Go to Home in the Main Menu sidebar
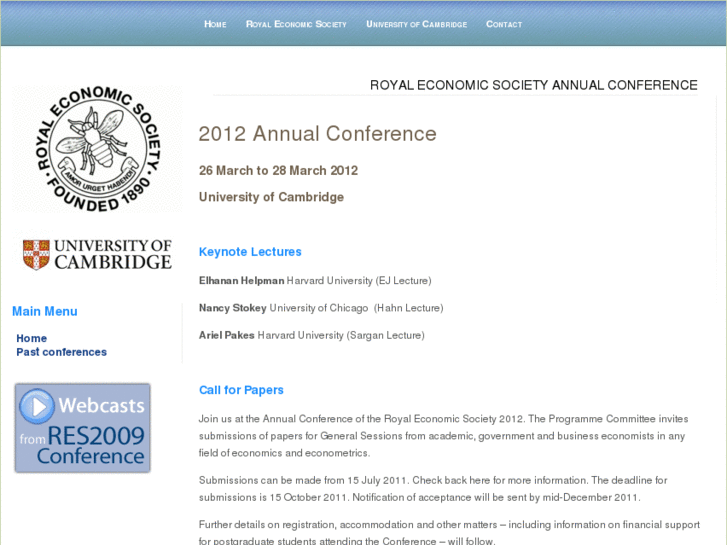Viewport: 727px width, 545px height. click(x=32, y=338)
